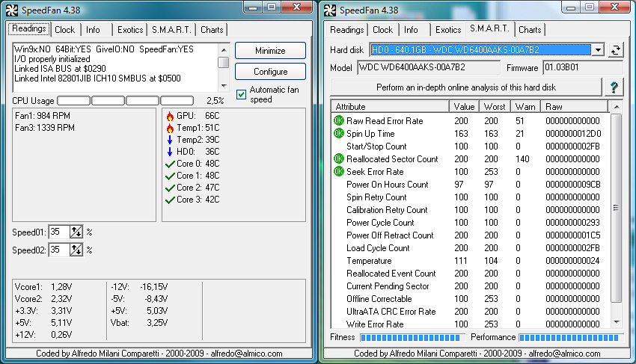
Task: Click OK icon beside Seek Error Rate
Action: [x=339, y=171]
